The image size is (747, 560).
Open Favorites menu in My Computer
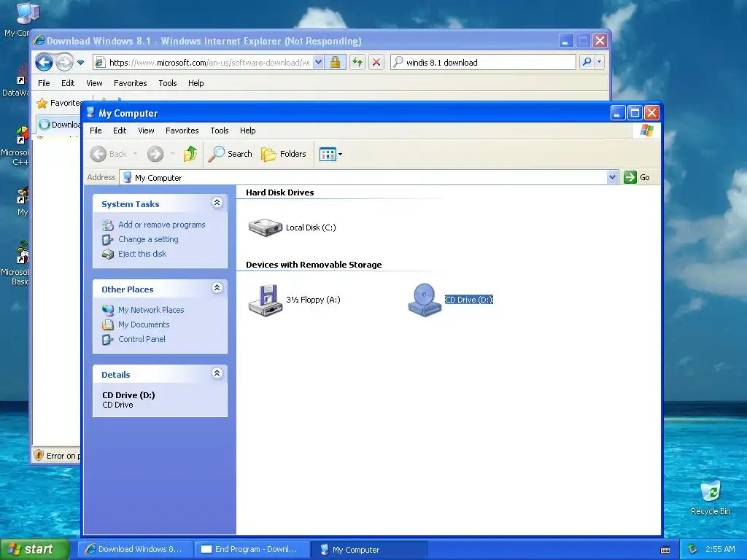pos(182,131)
